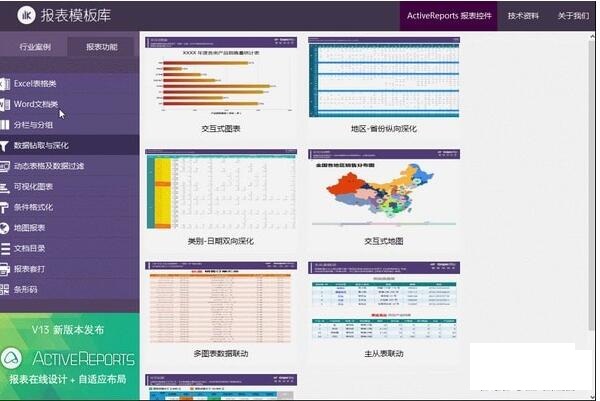This screenshot has width=600, height=401.
Task: Open the 主从表联动 report thumbnail
Action: (x=384, y=304)
